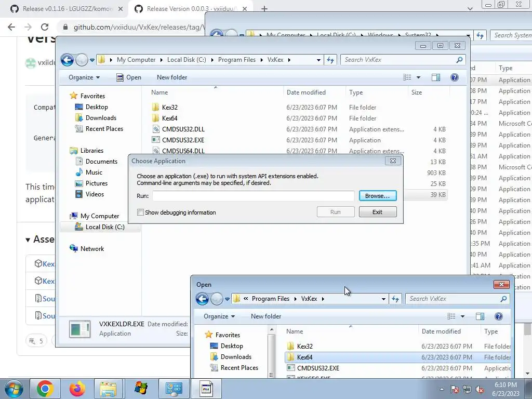Screen dimensions: 532x399
Task: Open a new browser tab
Action: [x=264, y=9]
